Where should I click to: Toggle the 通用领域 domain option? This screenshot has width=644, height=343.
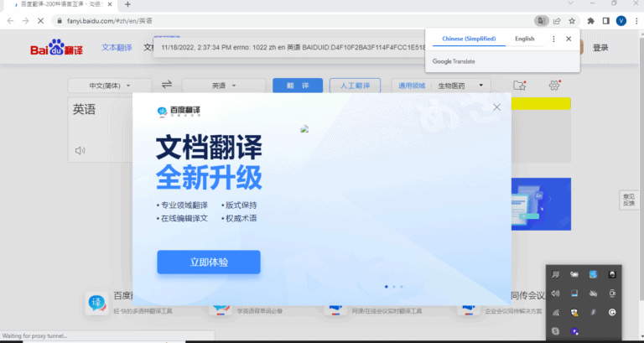pos(411,86)
